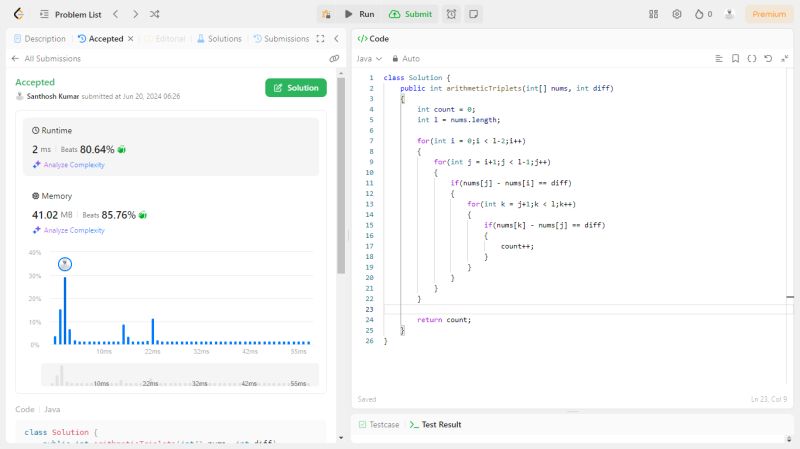Open the layout grid icon
The width and height of the screenshot is (800, 449).
[x=653, y=14]
